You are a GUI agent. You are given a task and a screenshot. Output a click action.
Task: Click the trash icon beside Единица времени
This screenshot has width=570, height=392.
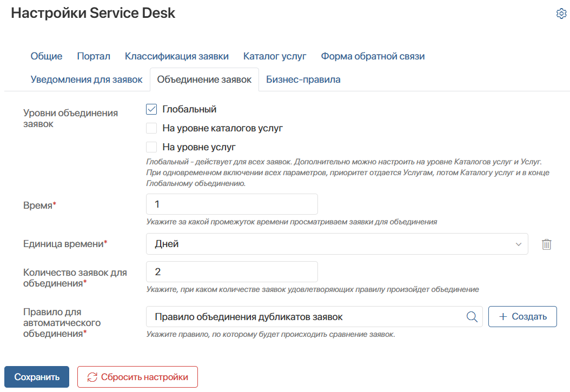point(546,244)
